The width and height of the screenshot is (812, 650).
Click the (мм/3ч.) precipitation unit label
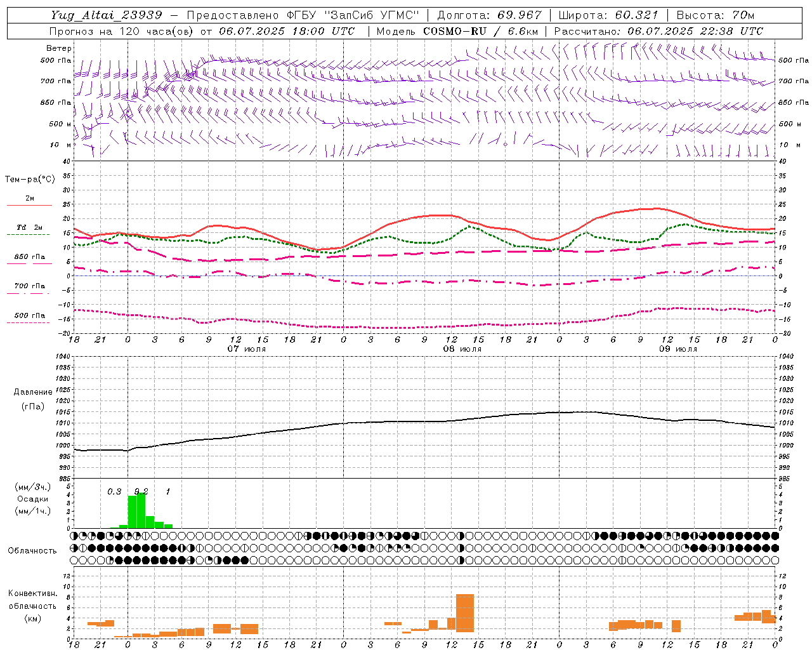point(32,487)
